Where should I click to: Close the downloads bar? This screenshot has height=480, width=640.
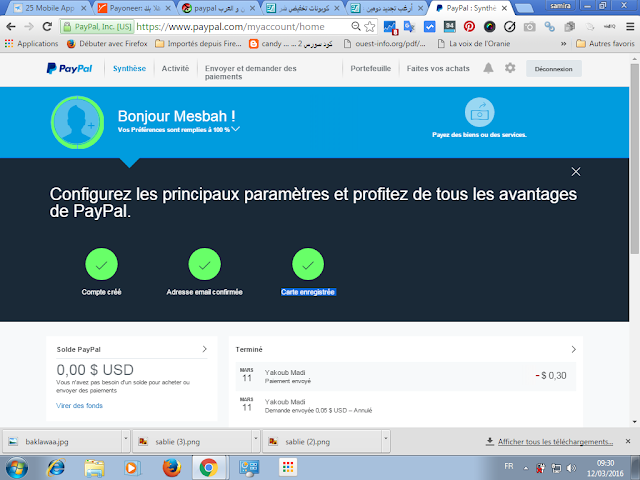[628, 441]
